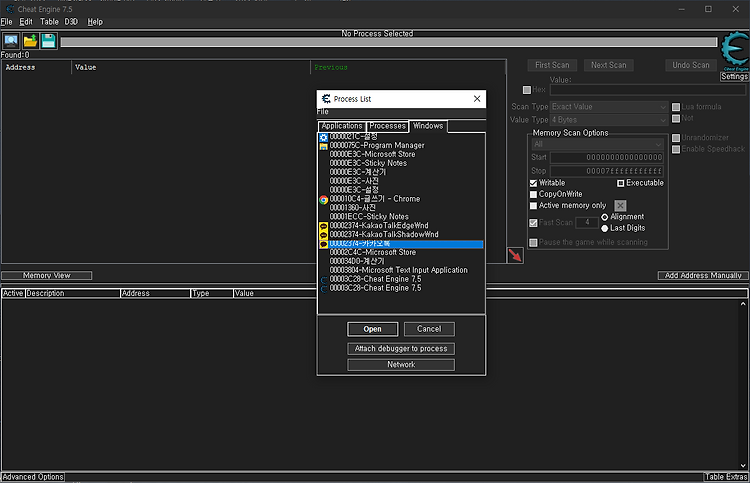Click the Fast Scan alignment number field

(x=587, y=222)
